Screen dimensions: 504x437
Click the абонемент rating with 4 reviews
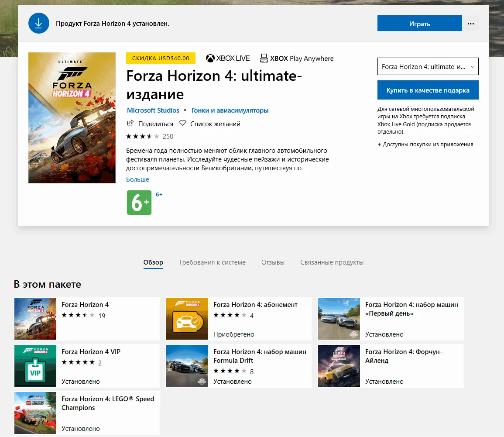point(233,316)
